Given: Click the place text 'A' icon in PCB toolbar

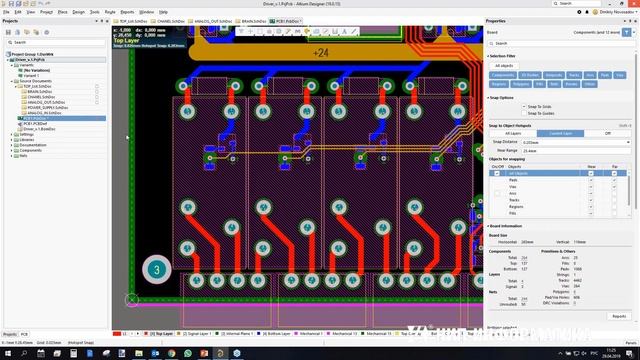Looking at the screenshot, I should (x=344, y=31).
